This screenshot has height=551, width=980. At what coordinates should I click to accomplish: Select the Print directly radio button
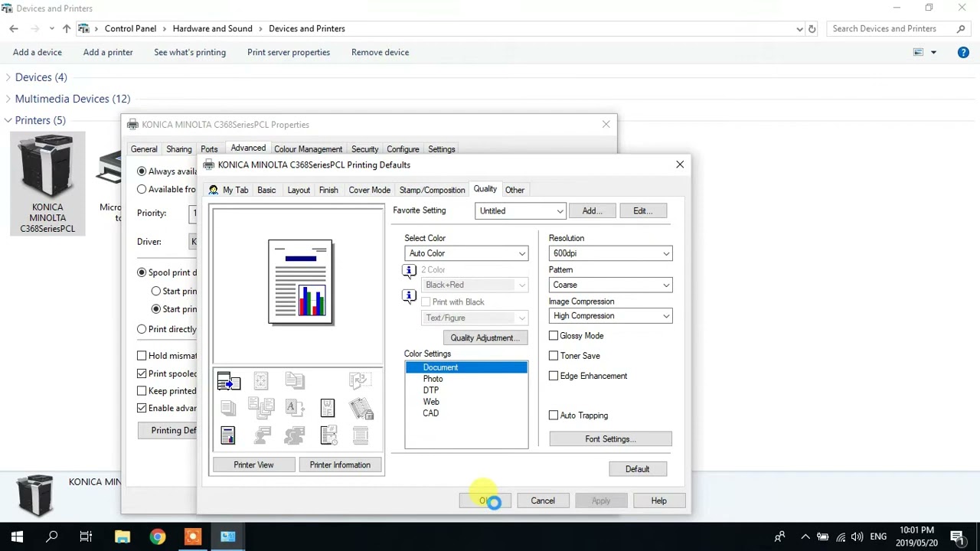coord(142,329)
